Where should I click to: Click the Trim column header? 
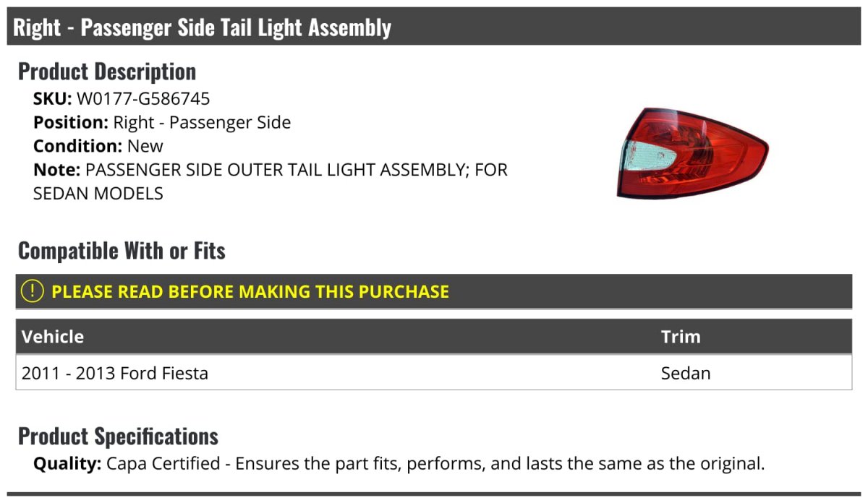(x=681, y=337)
